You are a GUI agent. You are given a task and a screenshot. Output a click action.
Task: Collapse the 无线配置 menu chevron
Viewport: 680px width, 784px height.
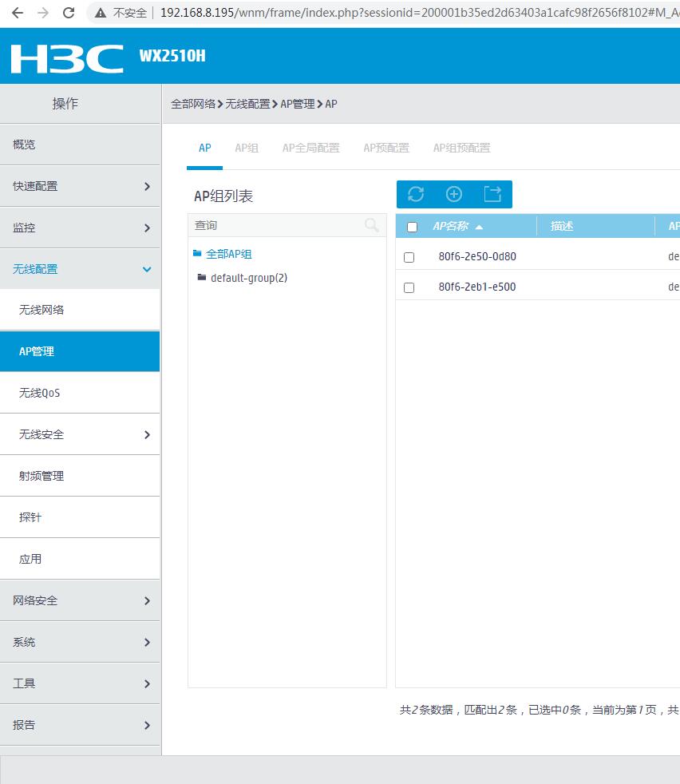coord(147,270)
